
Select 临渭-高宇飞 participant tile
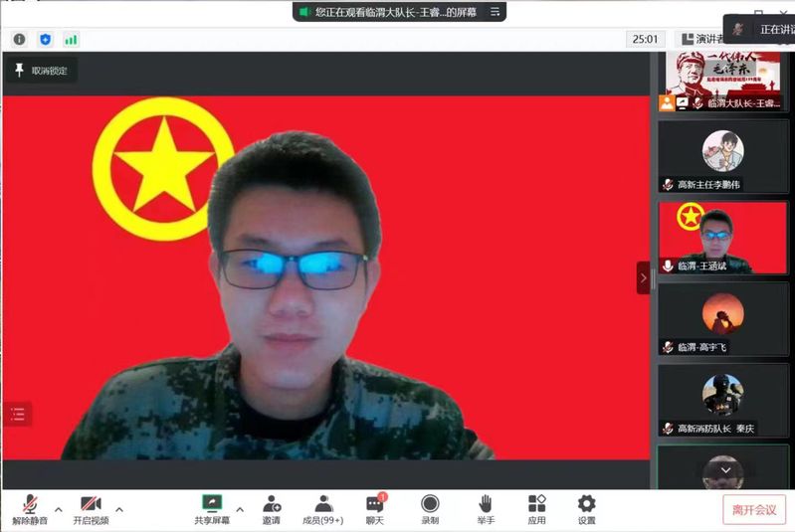[722, 319]
